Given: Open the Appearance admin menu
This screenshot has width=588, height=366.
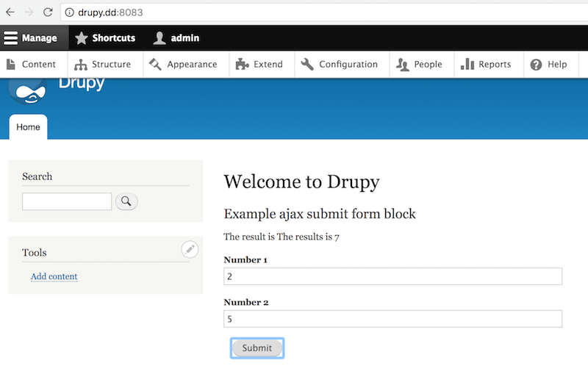Looking at the screenshot, I should coord(183,65).
